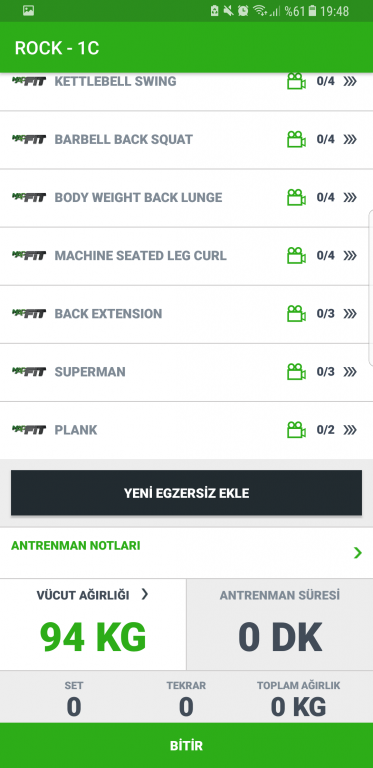Tap Yeni Egzersiz Ekle button
Image resolution: width=373 pixels, height=768 pixels.
coord(186,493)
